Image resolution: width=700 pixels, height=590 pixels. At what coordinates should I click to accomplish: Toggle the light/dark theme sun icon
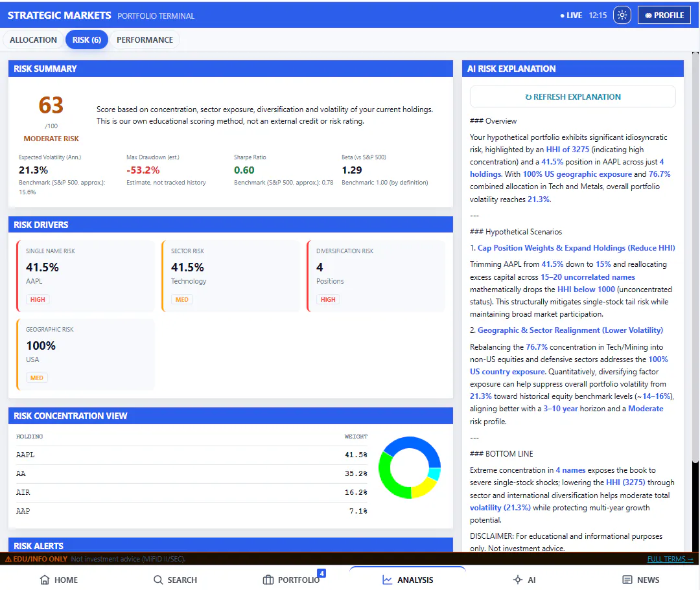point(622,15)
